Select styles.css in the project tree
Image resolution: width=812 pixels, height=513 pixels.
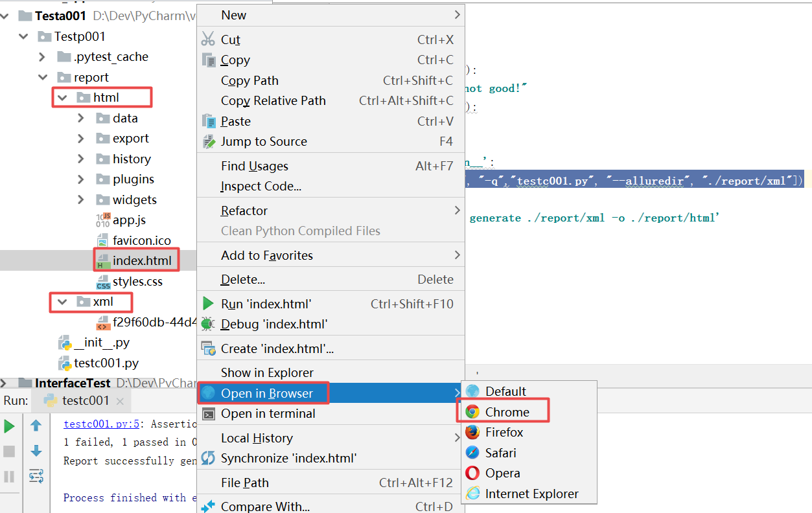pos(137,282)
